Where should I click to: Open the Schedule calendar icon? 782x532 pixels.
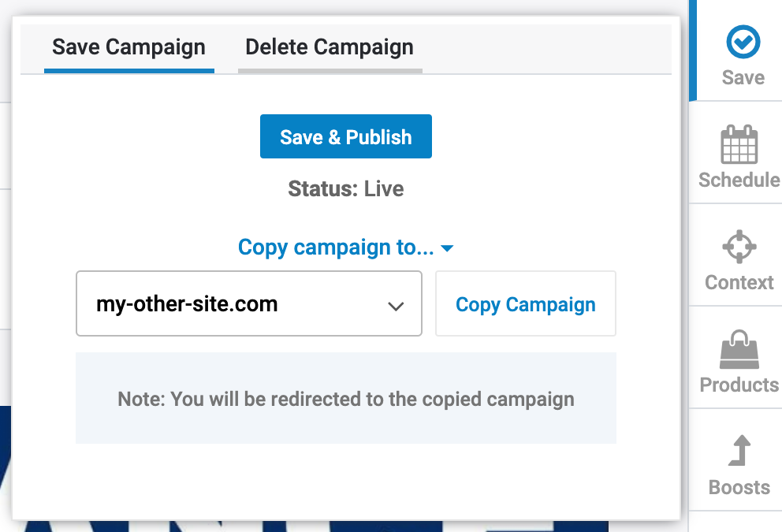(739, 145)
